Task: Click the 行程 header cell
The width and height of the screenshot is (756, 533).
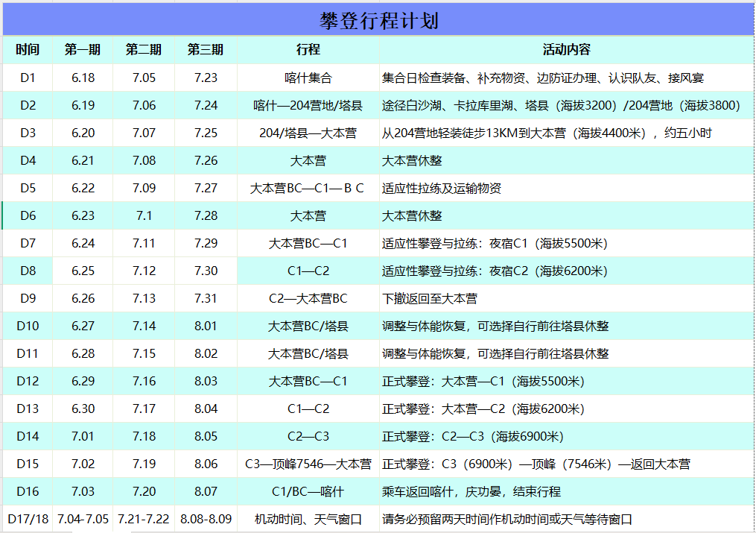Action: [x=308, y=50]
